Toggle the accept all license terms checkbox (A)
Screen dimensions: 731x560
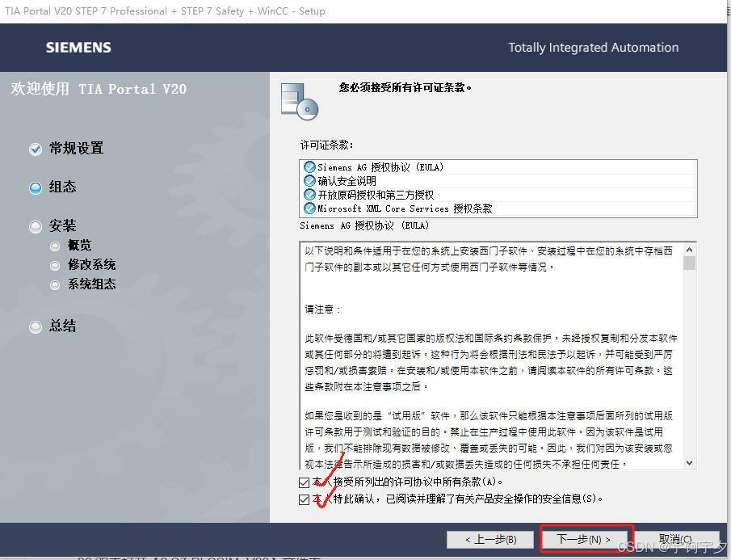coord(304,482)
